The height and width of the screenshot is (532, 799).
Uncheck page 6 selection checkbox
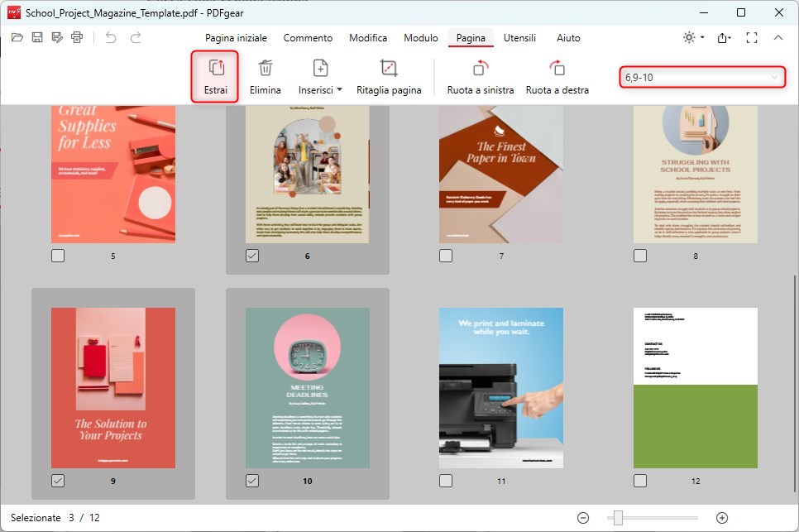pos(251,256)
